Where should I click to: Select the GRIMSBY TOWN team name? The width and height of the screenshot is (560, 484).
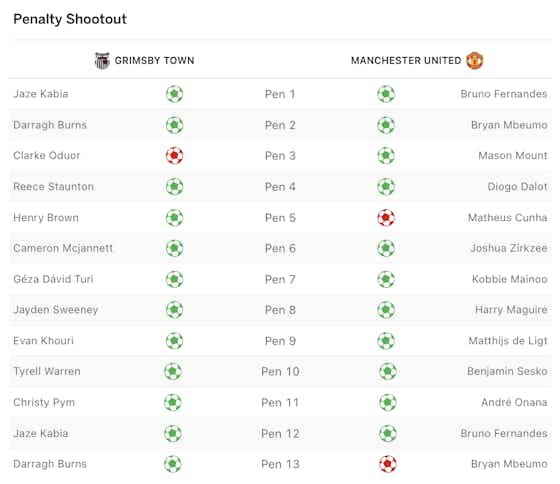click(154, 60)
